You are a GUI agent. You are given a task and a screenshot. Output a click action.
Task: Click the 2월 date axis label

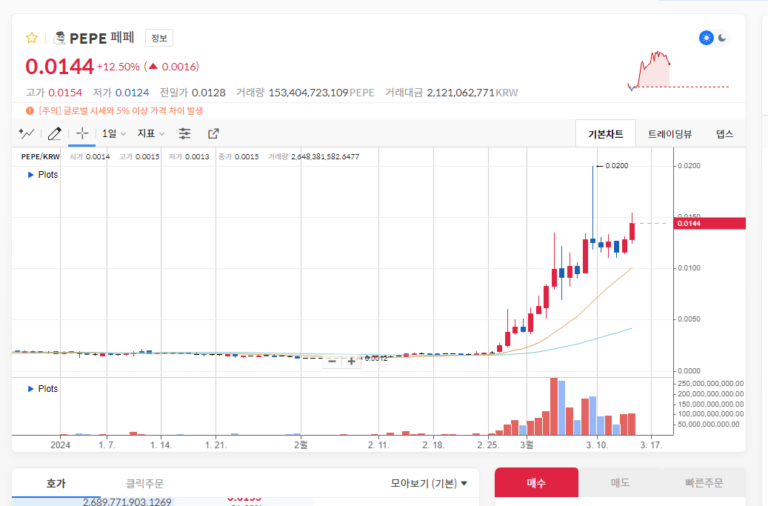301,445
